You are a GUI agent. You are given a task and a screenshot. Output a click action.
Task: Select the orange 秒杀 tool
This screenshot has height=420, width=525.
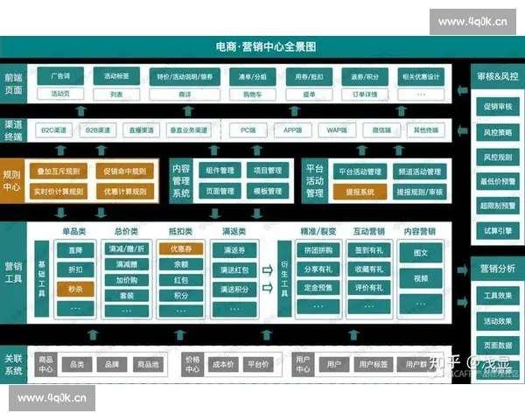point(75,288)
